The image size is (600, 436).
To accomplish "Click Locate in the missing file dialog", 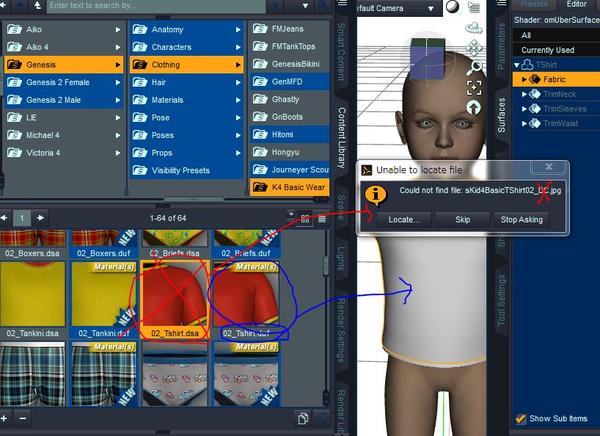I will [x=404, y=220].
